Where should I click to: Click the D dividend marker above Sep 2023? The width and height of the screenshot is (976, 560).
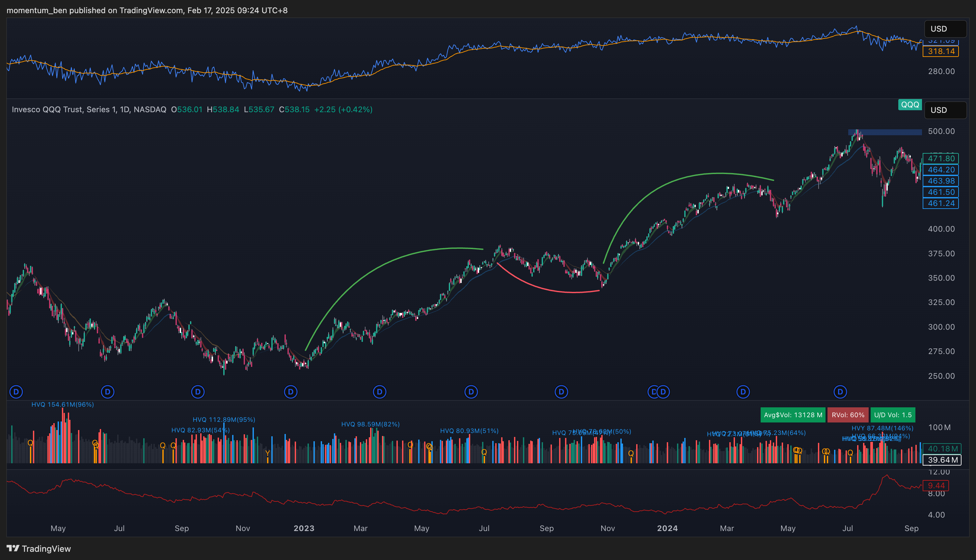[x=561, y=392]
